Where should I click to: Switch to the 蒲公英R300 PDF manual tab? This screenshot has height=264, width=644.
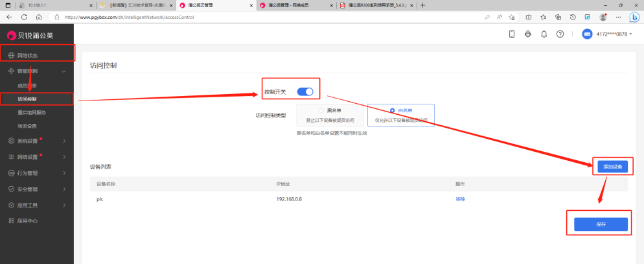[376, 5]
